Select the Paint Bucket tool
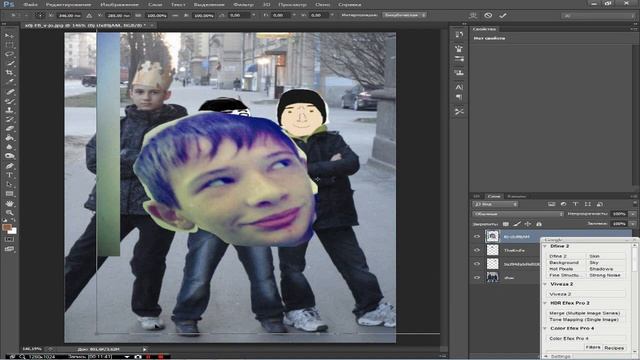Image resolution: width=640 pixels, height=360 pixels. (x=9, y=138)
